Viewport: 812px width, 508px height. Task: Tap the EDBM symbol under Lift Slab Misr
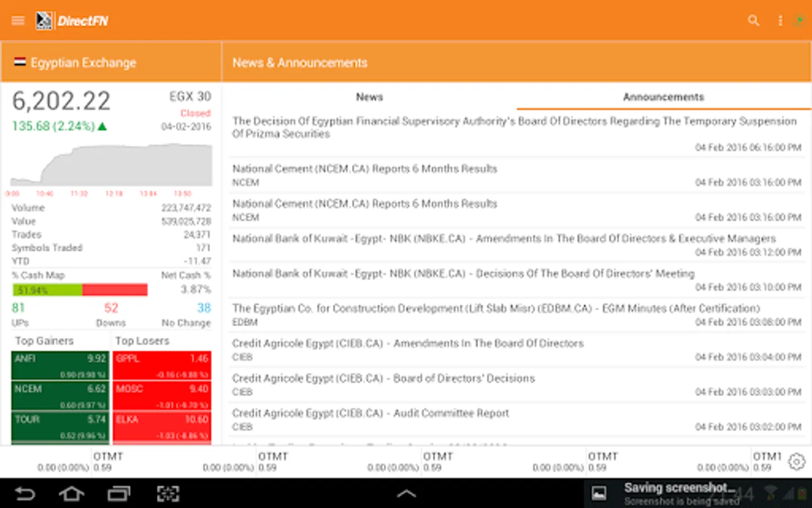pyautogui.click(x=245, y=322)
